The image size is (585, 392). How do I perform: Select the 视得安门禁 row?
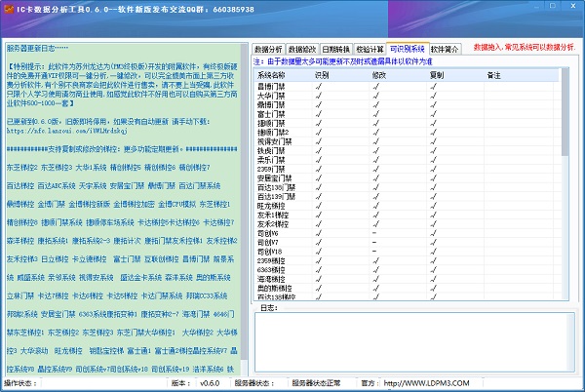[x=407, y=141]
